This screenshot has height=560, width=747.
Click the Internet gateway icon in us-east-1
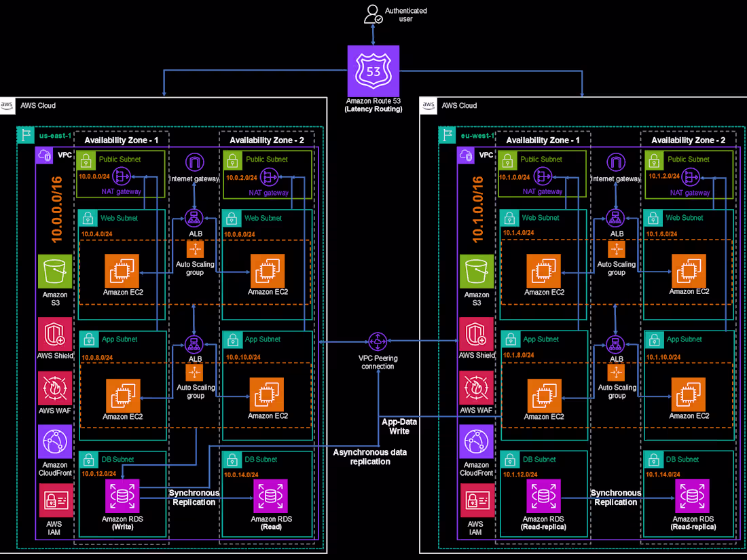(195, 163)
